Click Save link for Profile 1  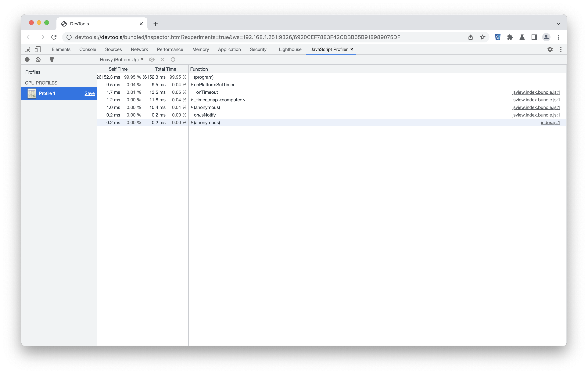point(89,93)
